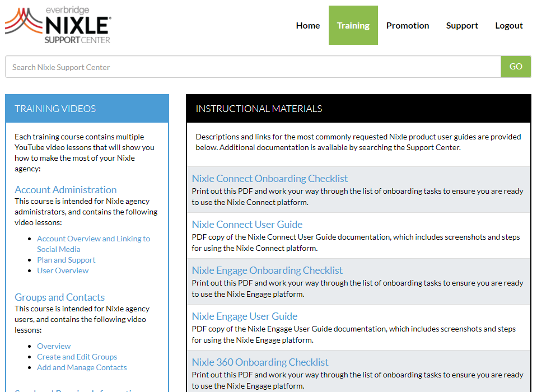This screenshot has width=537, height=392.
Task: Click the TRAINING VIDEOS panel header
Action: [x=87, y=109]
